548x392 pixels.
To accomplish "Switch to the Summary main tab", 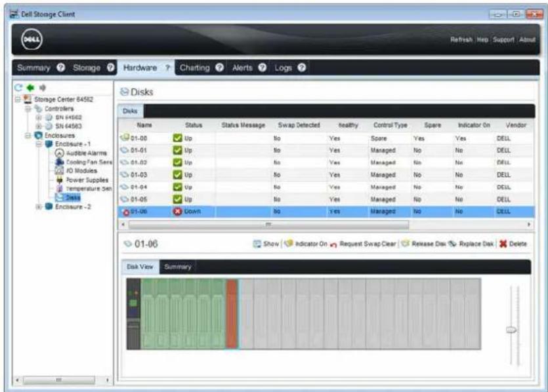I will (x=33, y=68).
